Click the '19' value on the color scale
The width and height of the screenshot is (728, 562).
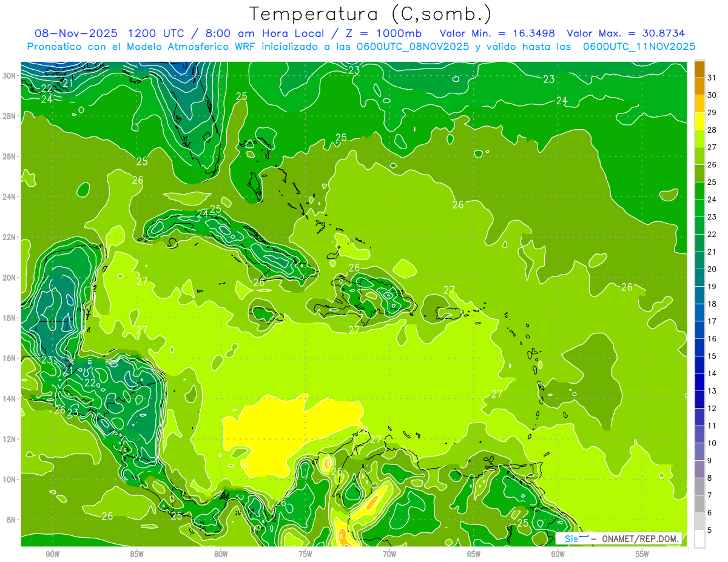(x=712, y=286)
